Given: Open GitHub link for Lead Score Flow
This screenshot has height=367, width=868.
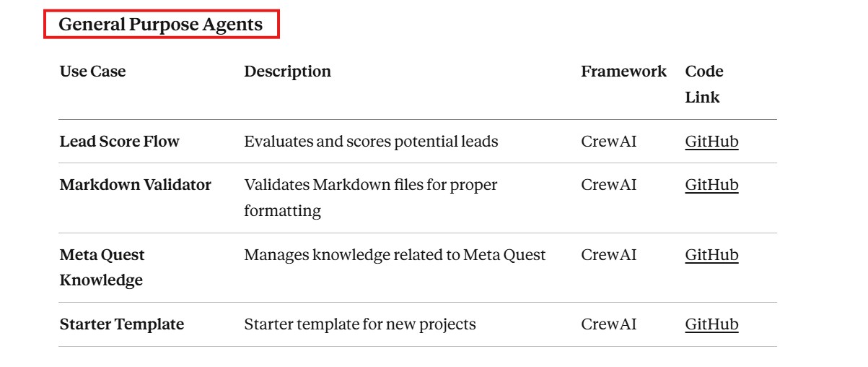Looking at the screenshot, I should point(711,142).
